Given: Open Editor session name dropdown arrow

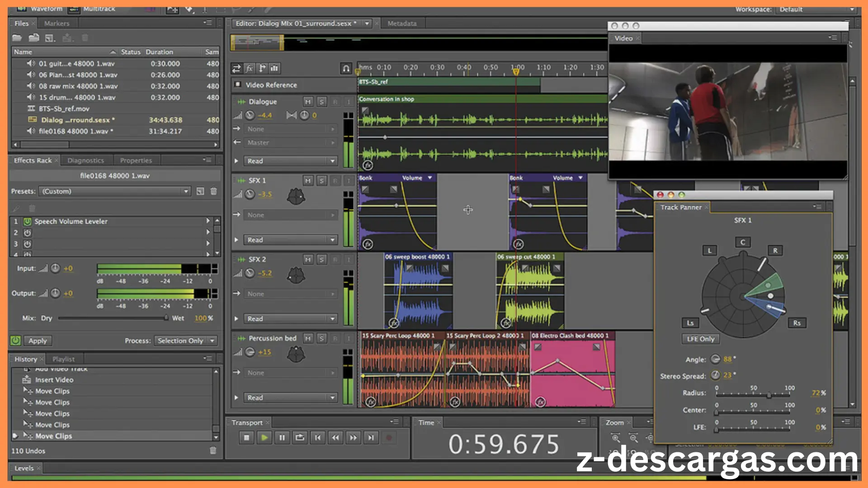Looking at the screenshot, I should (367, 23).
